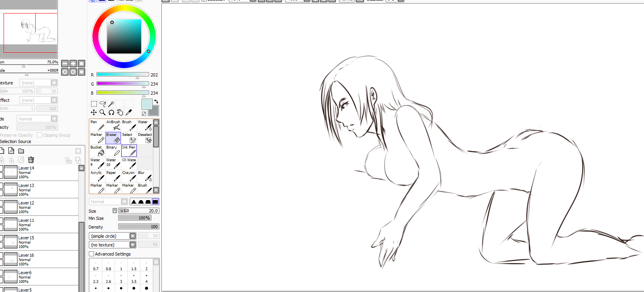Toggle visibility of Layer6
Image resolution: width=644 pixels, height=292 pixels.
[1, 273]
